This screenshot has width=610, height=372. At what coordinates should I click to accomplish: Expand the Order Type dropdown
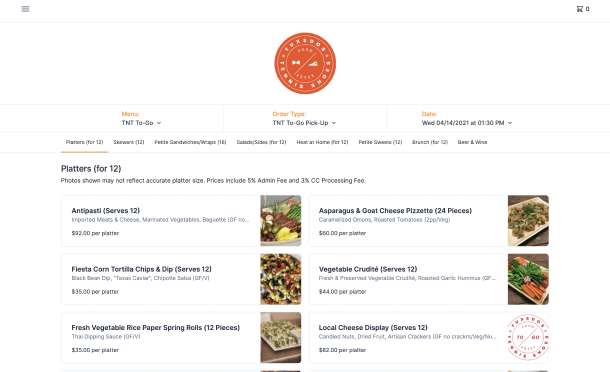pyautogui.click(x=304, y=123)
